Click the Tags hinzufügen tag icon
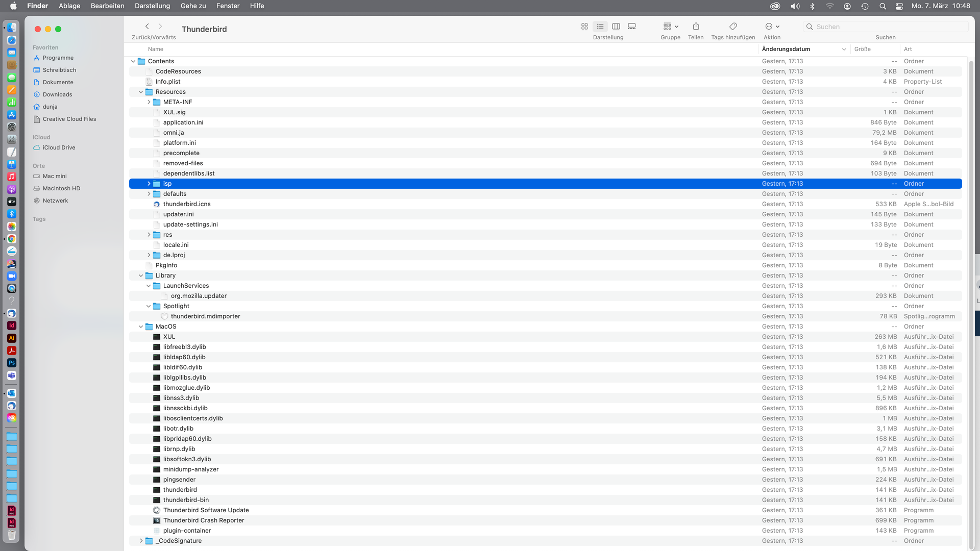Viewport: 980px width, 551px height. coord(733,27)
